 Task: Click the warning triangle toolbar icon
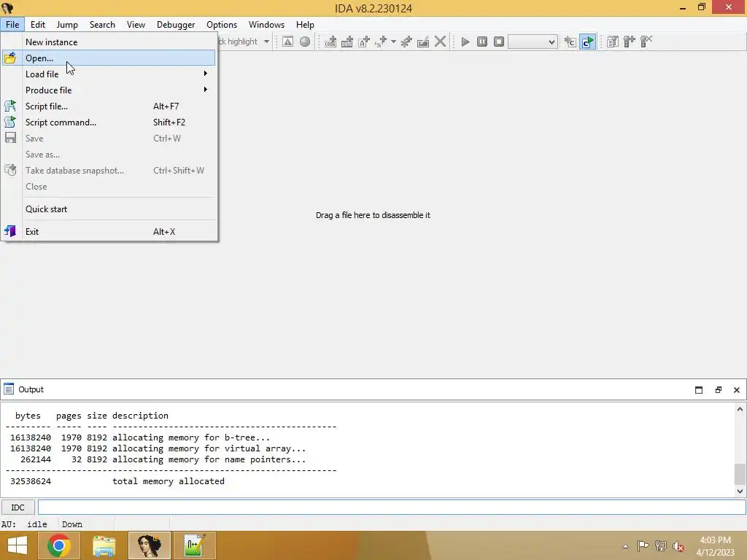pos(287,42)
